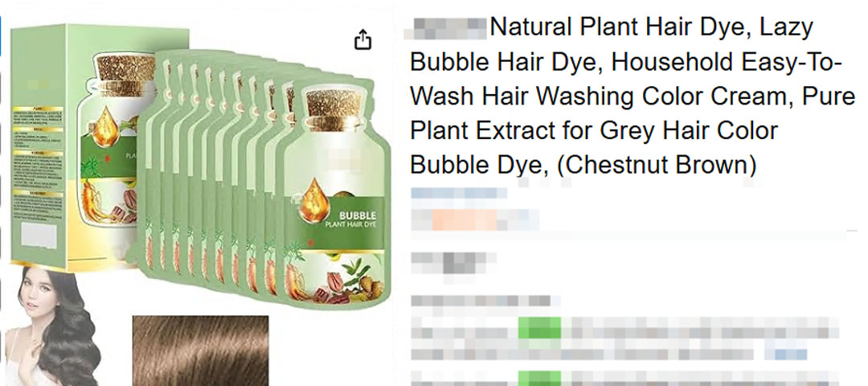Open the small blue blurred link at right
Viewport: 868px width, 386px height.
(x=791, y=355)
